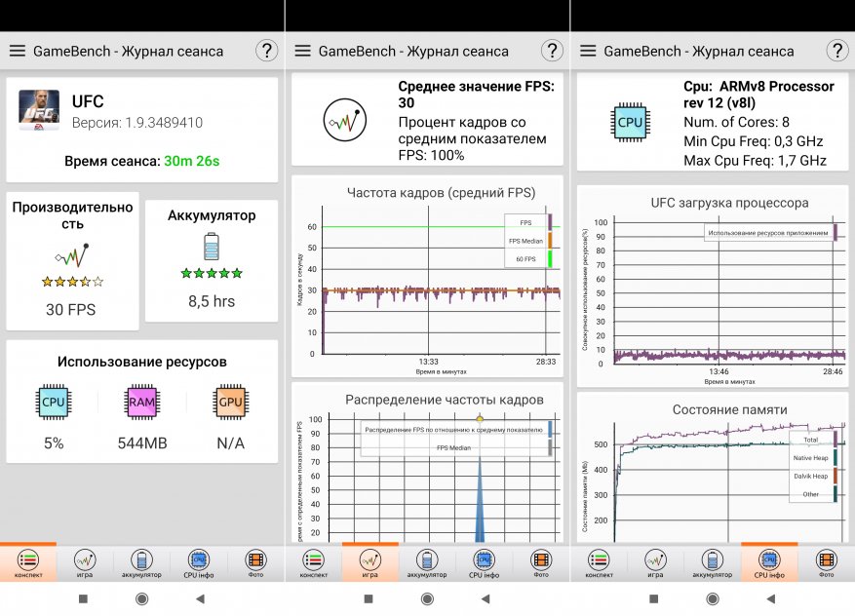The width and height of the screenshot is (855, 616).
Task: Tap large CPU chip icon in right screen
Action: [630, 122]
